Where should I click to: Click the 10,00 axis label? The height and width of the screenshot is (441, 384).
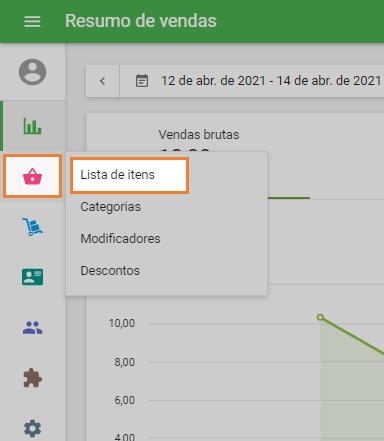coord(122,323)
